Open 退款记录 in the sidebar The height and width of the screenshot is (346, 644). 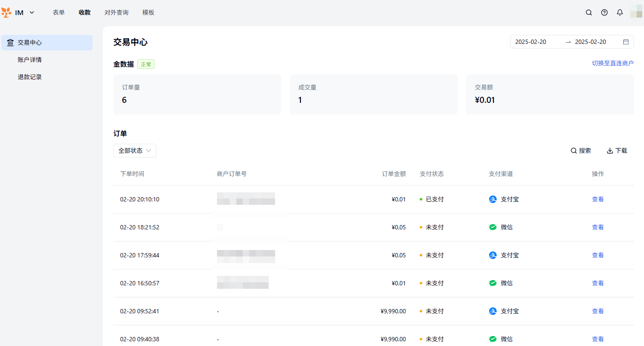click(x=30, y=77)
